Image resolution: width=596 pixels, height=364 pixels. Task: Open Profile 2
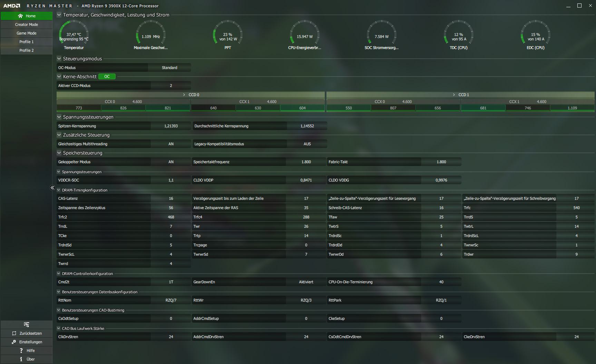coord(27,50)
